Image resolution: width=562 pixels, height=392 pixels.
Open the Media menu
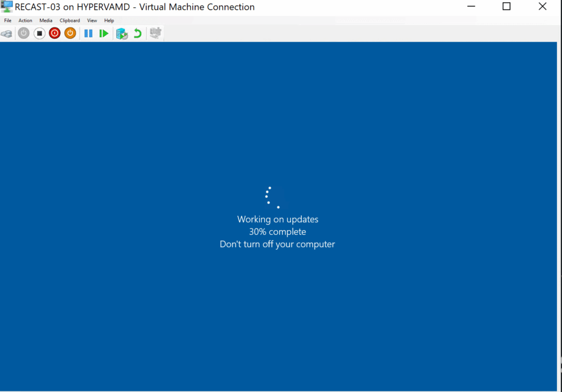[x=46, y=20]
